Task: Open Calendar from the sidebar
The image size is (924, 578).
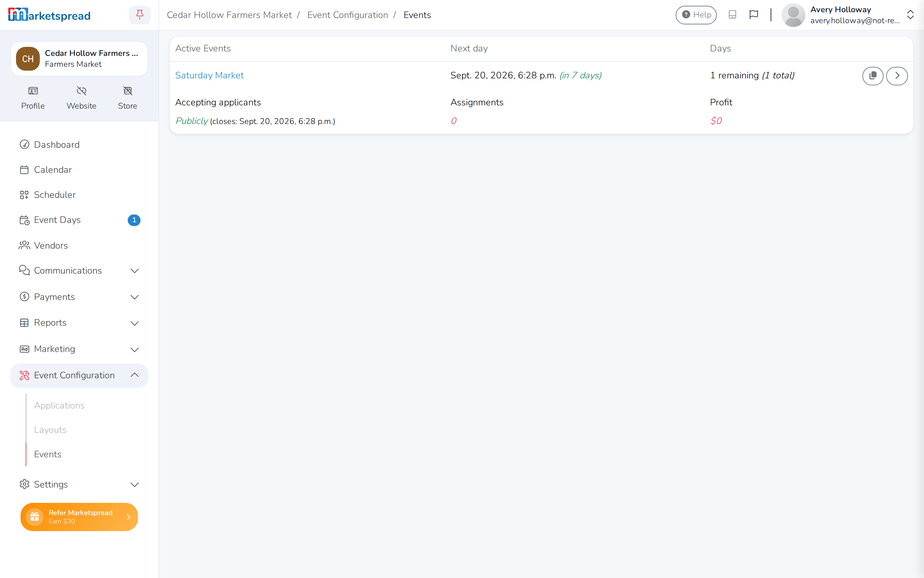Action: point(79,170)
